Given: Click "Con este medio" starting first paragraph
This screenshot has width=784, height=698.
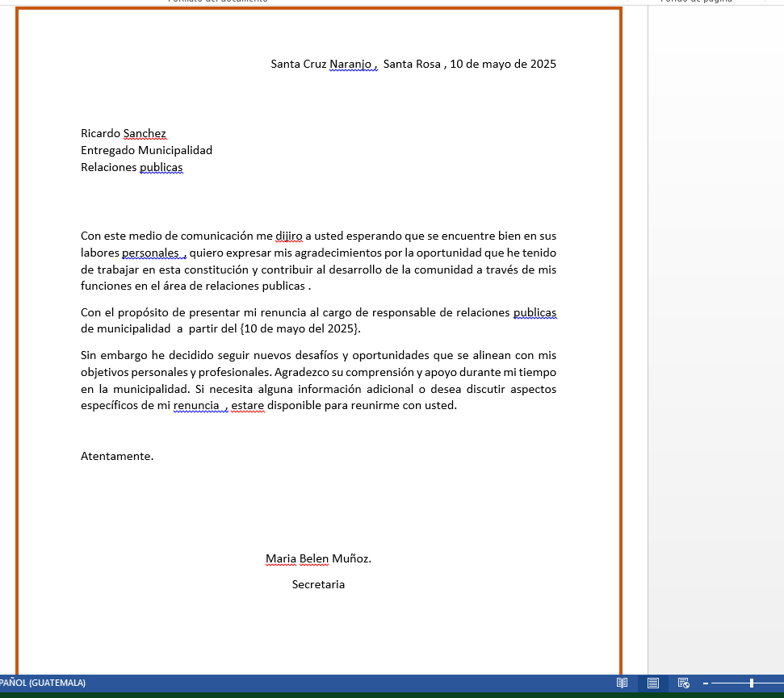Looking at the screenshot, I should pos(121,236).
